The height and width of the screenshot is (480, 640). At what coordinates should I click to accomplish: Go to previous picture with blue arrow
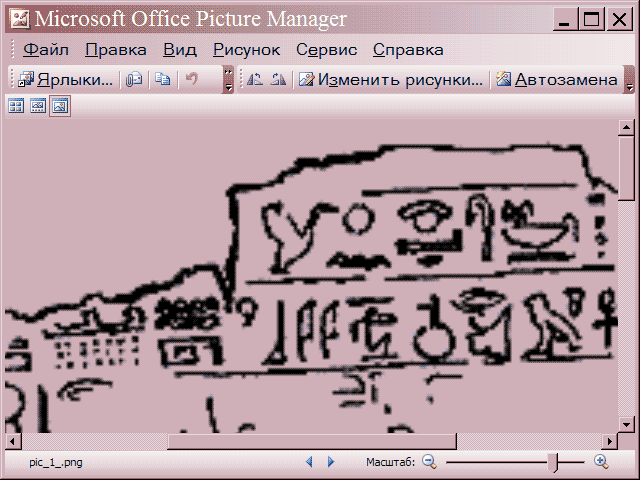point(309,462)
